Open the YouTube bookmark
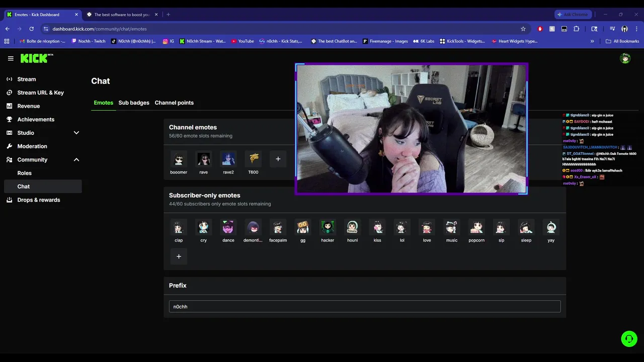The width and height of the screenshot is (644, 362). [243, 41]
